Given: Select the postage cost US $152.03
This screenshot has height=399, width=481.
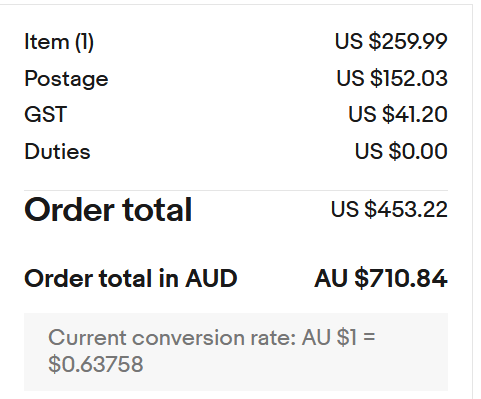Looking at the screenshot, I should click(x=392, y=78).
